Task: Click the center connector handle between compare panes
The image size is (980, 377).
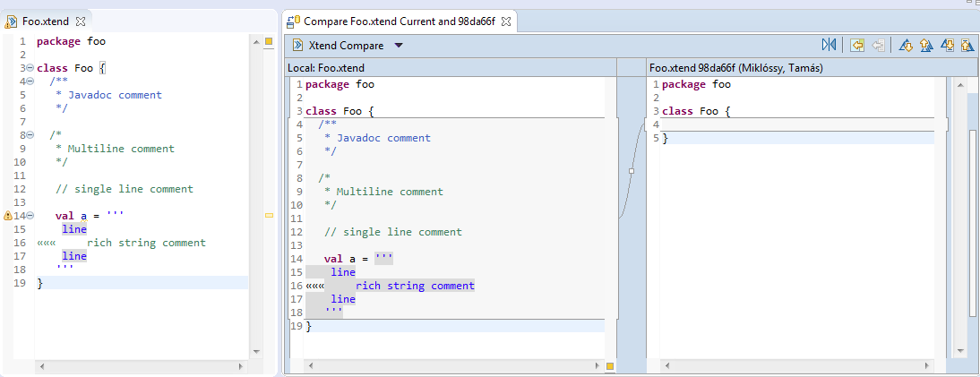Action: click(632, 171)
